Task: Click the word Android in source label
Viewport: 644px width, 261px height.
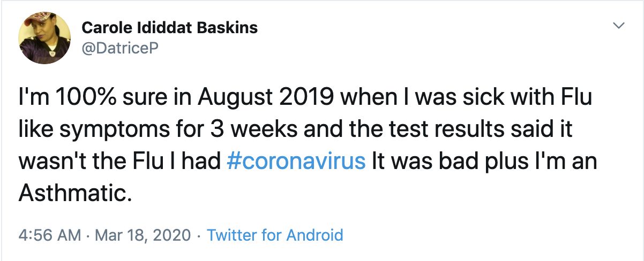Action: click(x=314, y=234)
